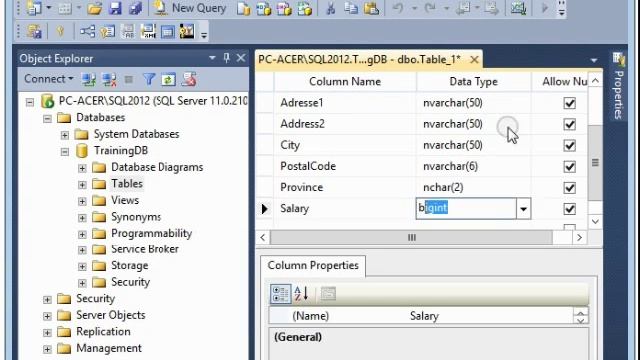Toggle Allow Nulls for City
The height and width of the screenshot is (360, 640).
[x=569, y=145]
